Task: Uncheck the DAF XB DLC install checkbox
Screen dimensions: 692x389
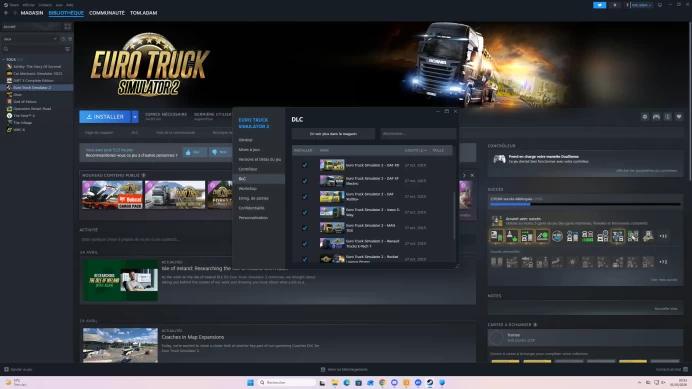Action: [x=305, y=165]
